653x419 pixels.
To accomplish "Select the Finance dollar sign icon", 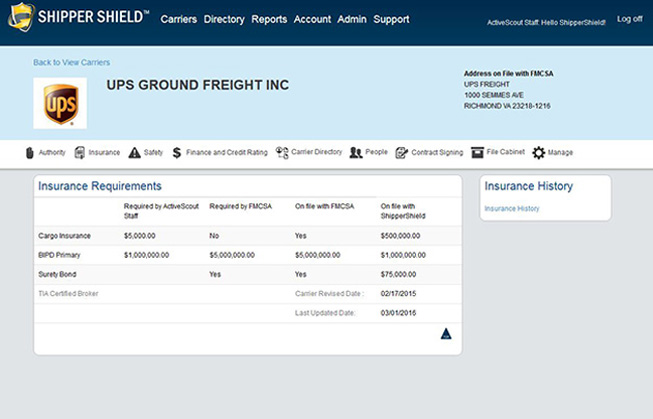I will coord(177,153).
